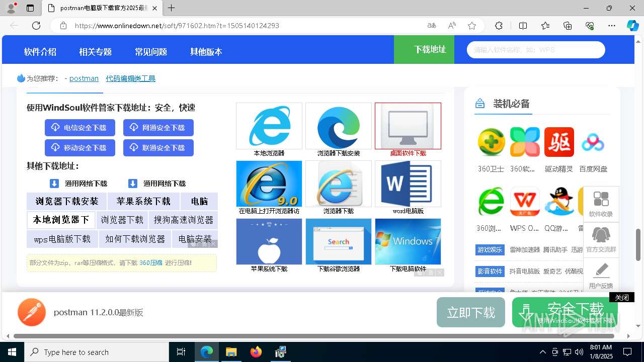Click the Read aloud icon
Image resolution: width=644 pixels, height=362 pixels.
click(452, 26)
